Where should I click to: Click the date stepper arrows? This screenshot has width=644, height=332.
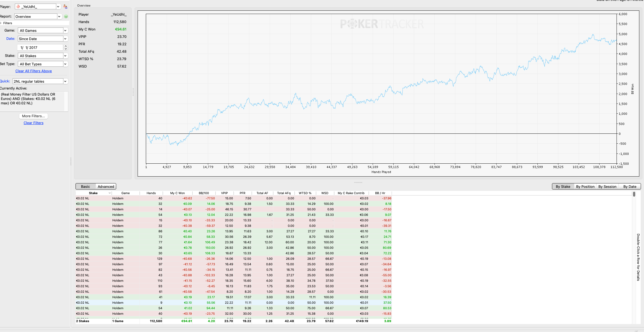coord(66,48)
